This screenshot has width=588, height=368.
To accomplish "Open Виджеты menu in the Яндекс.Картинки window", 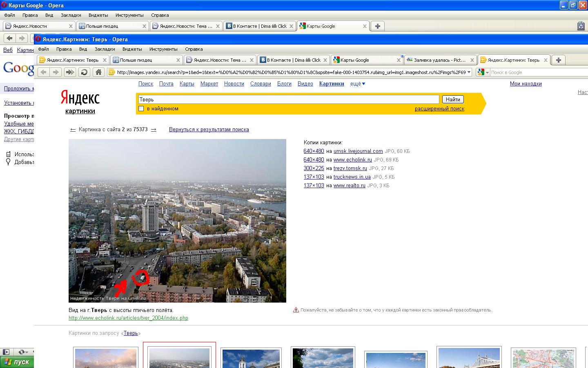I will pos(132,49).
